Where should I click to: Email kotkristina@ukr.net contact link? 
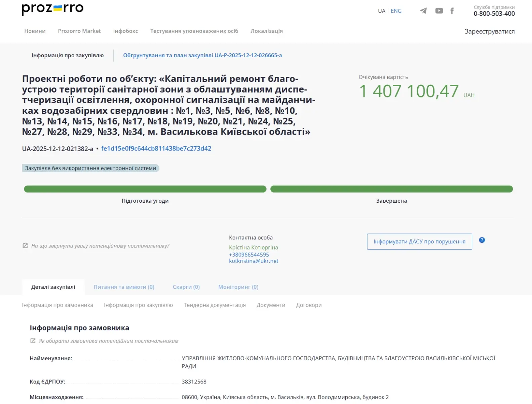254,261
